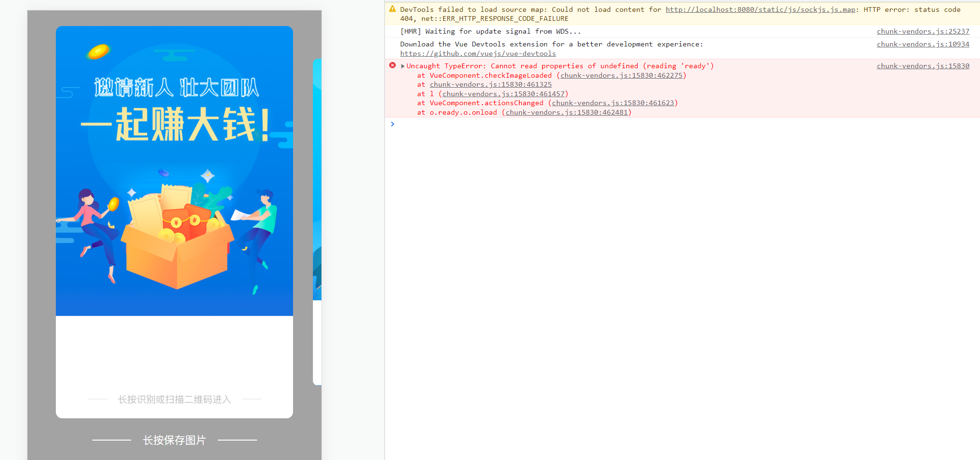980x460 pixels.
Task: Open the o.ready.o.onload stack frame link
Action: coord(567,112)
